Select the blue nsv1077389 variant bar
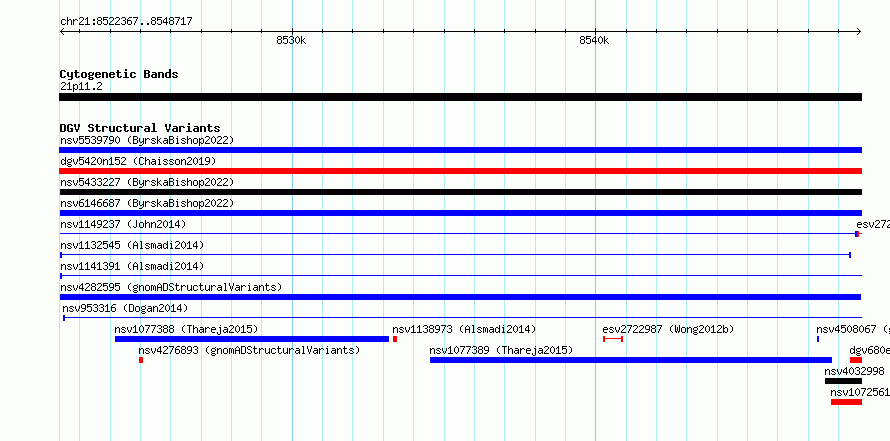 (x=631, y=360)
